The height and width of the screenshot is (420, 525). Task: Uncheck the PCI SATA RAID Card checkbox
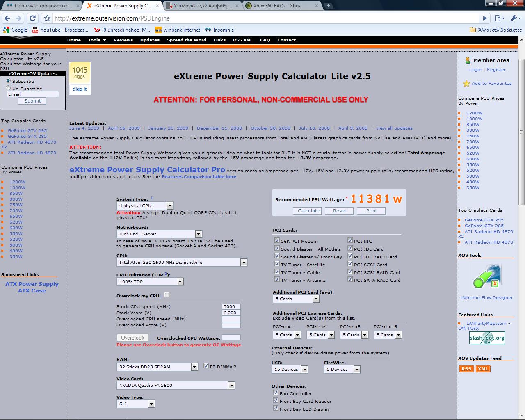pos(350,279)
